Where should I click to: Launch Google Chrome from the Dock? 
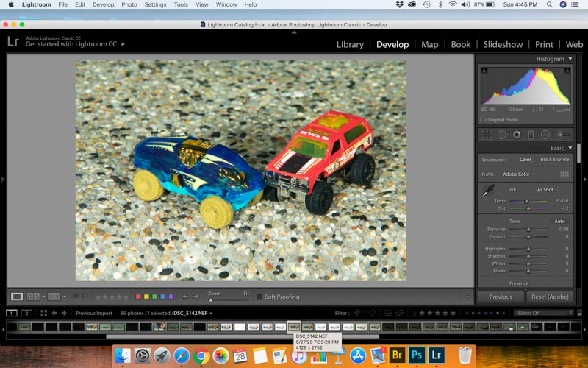coord(201,355)
